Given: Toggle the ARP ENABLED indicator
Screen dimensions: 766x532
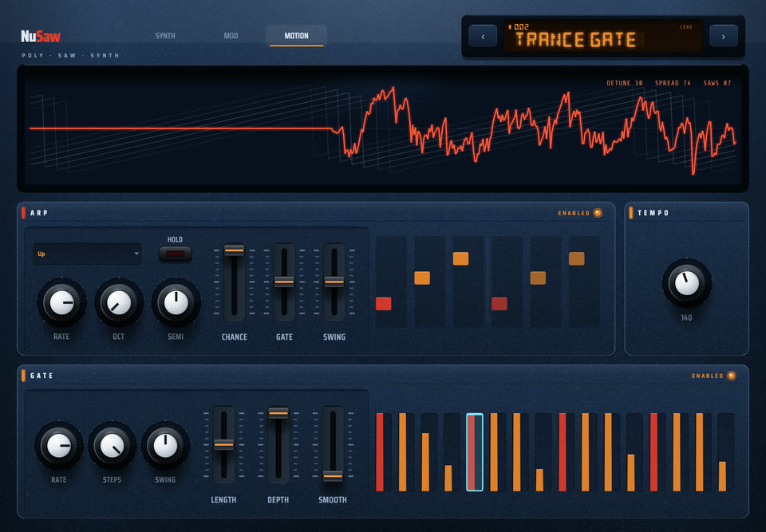Looking at the screenshot, I should (598, 213).
